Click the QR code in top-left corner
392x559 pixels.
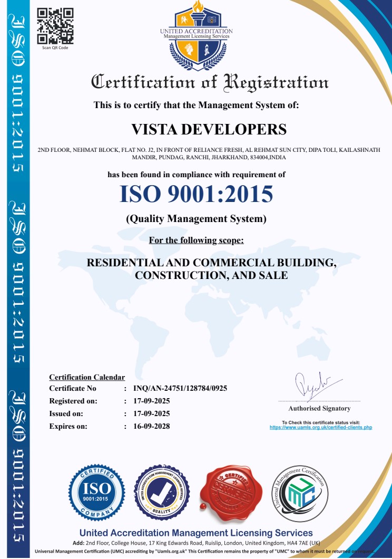pos(55,26)
